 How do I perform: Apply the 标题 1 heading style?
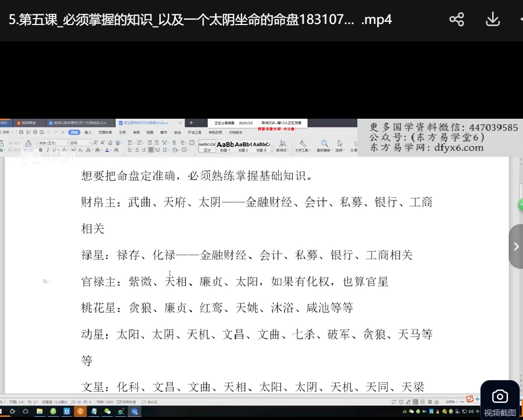click(x=225, y=146)
